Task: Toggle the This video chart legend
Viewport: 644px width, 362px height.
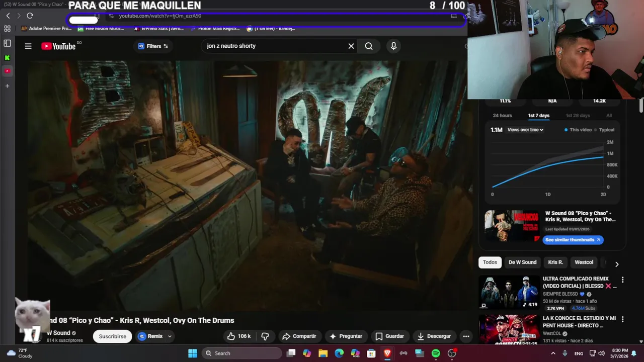Action: 578,130
